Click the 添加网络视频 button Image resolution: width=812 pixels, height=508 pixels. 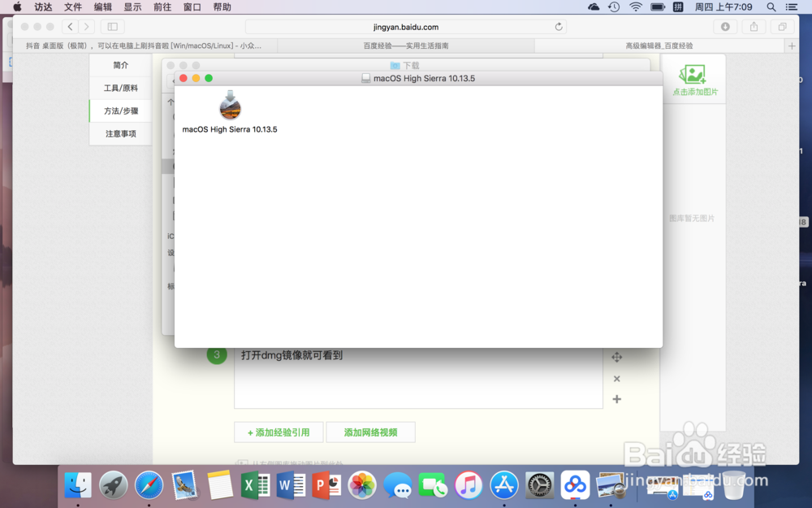(x=371, y=432)
